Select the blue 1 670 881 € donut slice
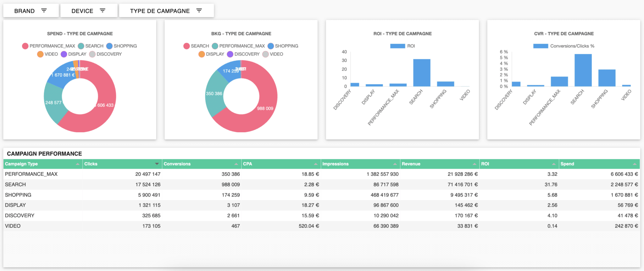The width and height of the screenshot is (644, 271). [x=63, y=75]
